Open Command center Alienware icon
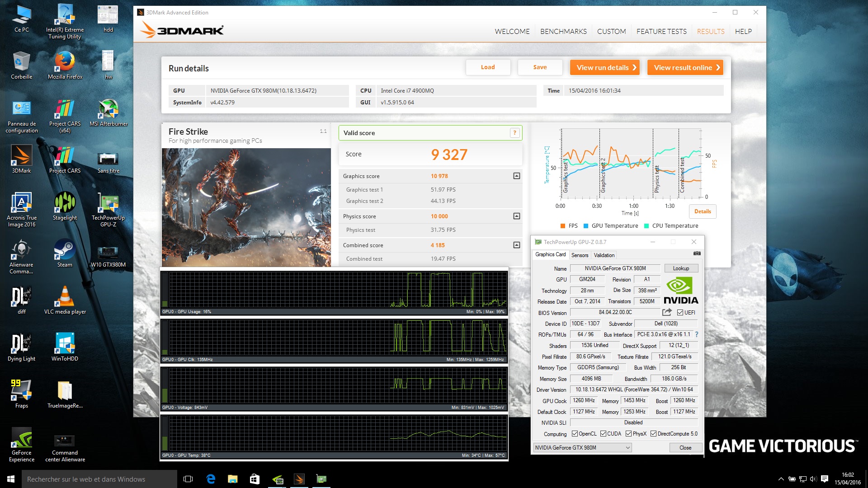The width and height of the screenshot is (868, 488). pyautogui.click(x=65, y=447)
